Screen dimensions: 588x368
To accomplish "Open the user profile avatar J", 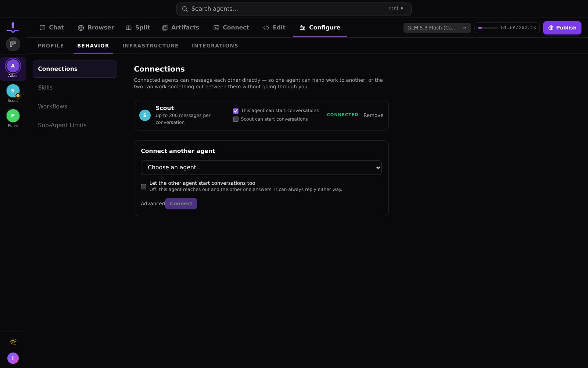I will (x=13, y=358).
